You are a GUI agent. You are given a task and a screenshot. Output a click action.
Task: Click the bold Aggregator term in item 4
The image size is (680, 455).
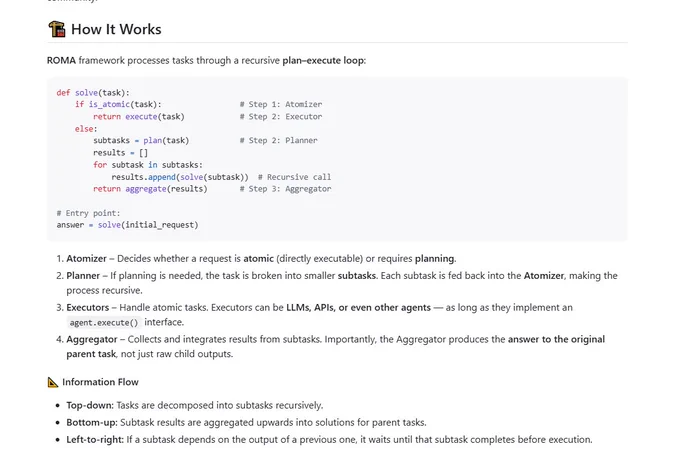coord(92,339)
